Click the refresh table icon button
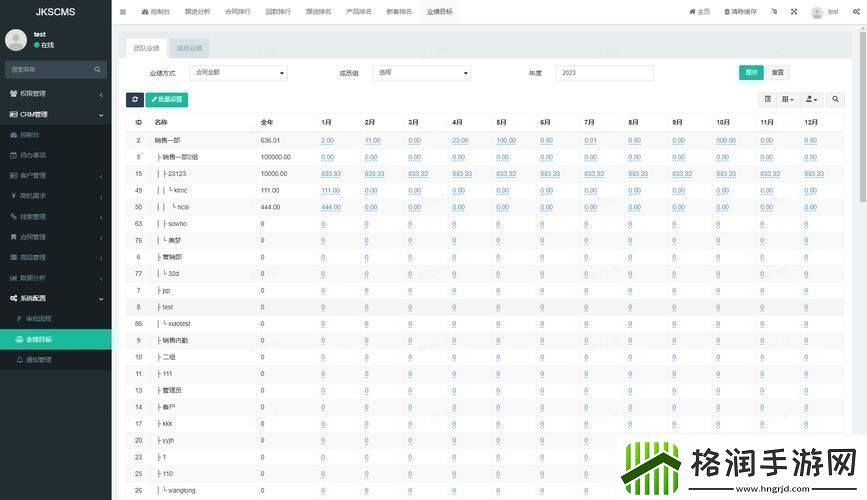Screen dimensions: 867x500 pyautogui.click(x=135, y=99)
